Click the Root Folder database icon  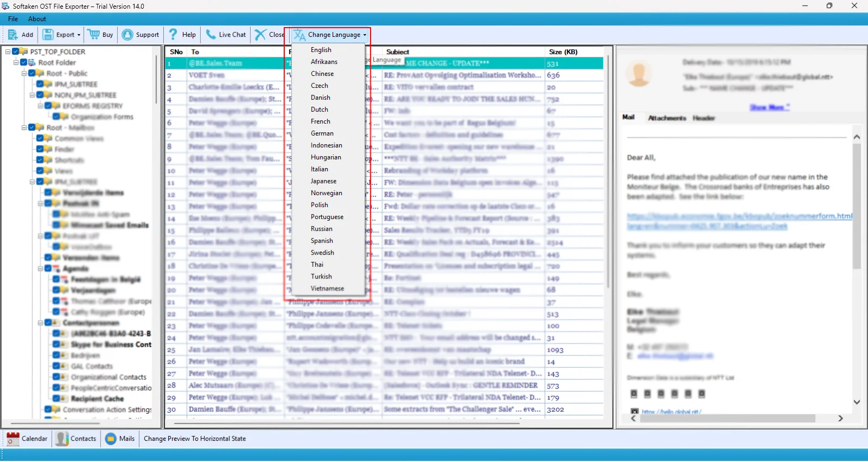click(x=32, y=62)
